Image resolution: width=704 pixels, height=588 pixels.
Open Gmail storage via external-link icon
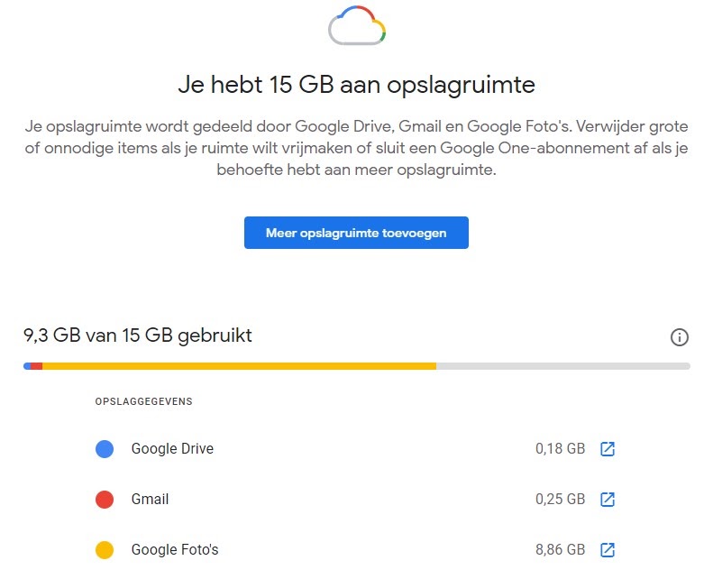608,500
